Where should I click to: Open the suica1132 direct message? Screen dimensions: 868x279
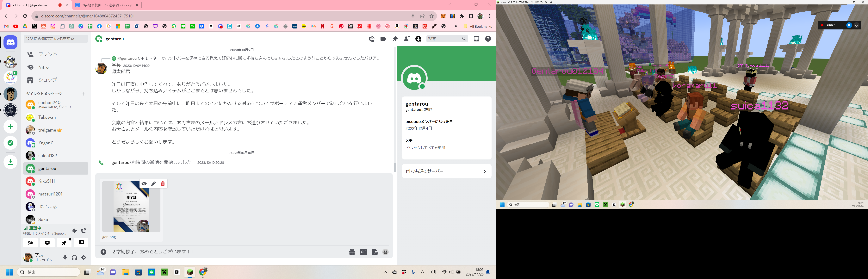[47, 156]
